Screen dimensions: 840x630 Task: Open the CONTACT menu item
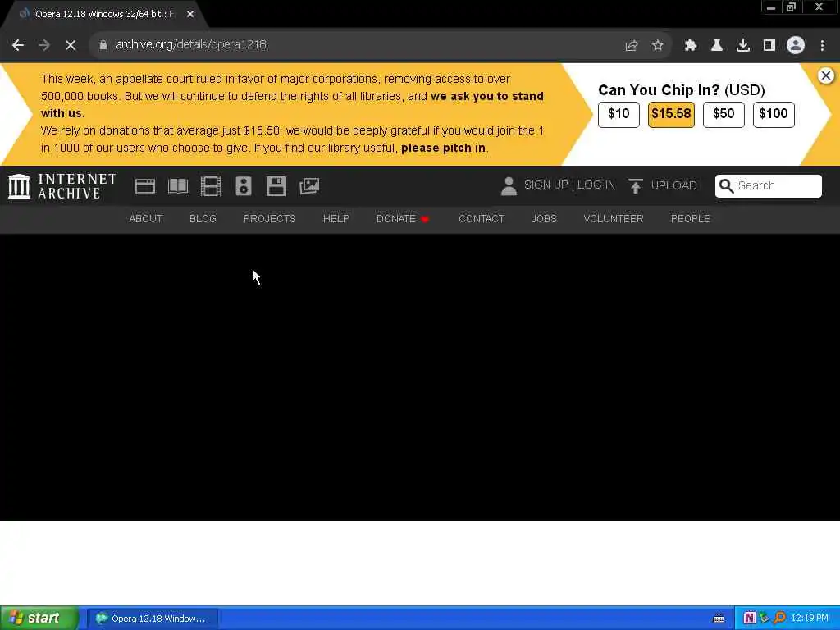[x=482, y=219]
